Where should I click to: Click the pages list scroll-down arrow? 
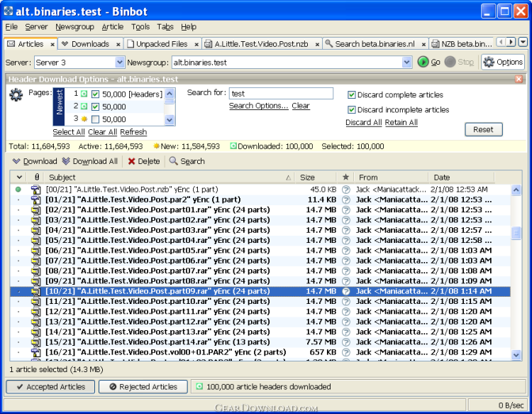click(x=170, y=119)
